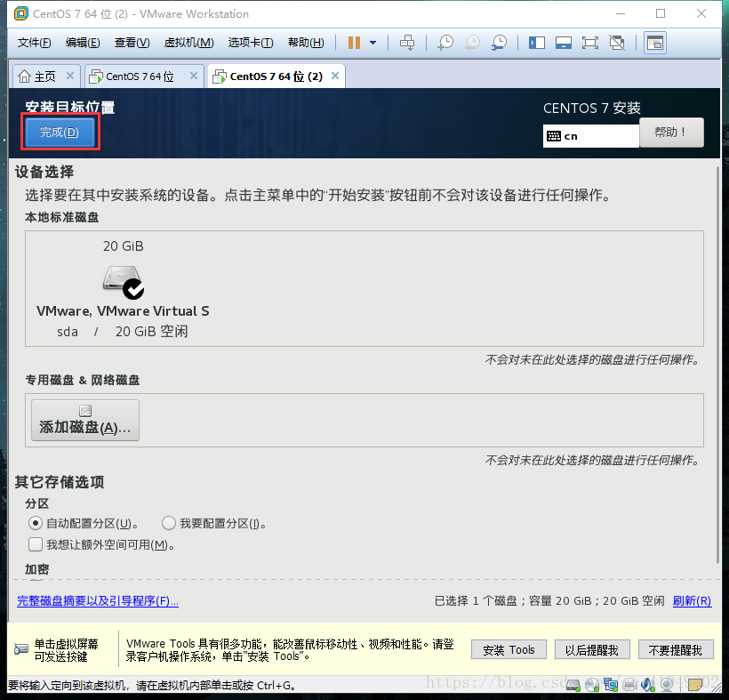The height and width of the screenshot is (700, 729).
Task: Click the webcam status icon
Action: pos(667,685)
